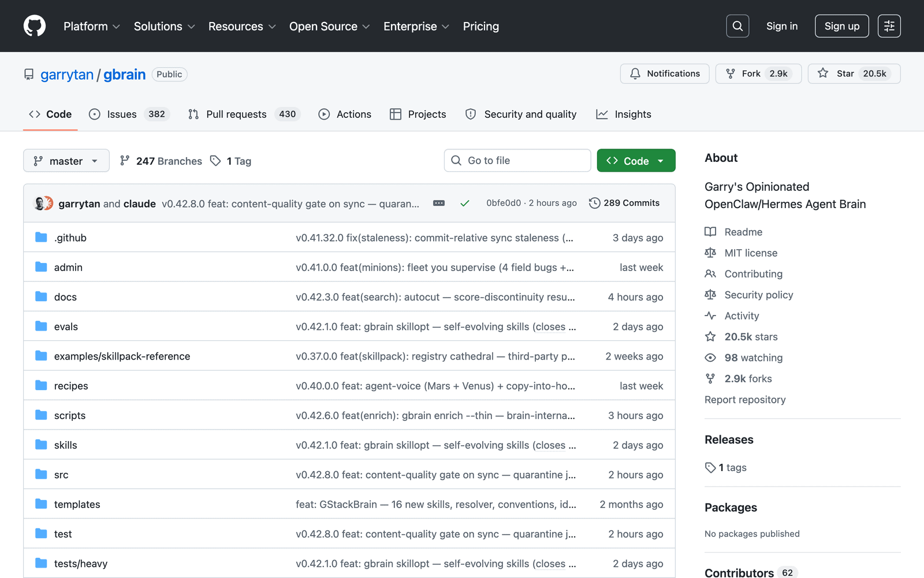
Task: Open the gbrain repository link
Action: (x=125, y=75)
